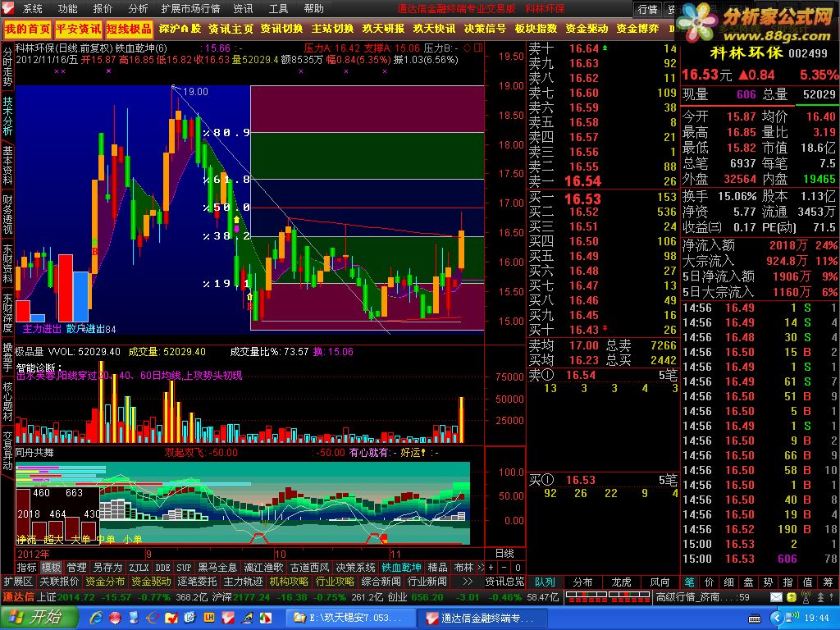Click the plus button to add indicator pane

tap(491, 568)
